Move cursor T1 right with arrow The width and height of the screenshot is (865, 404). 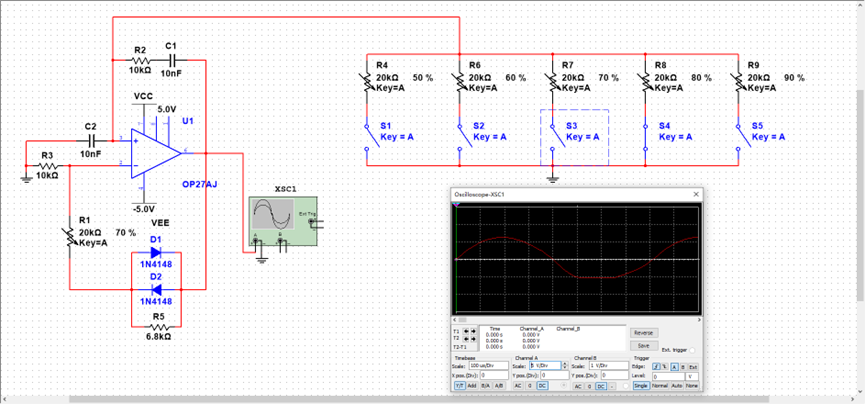click(474, 331)
